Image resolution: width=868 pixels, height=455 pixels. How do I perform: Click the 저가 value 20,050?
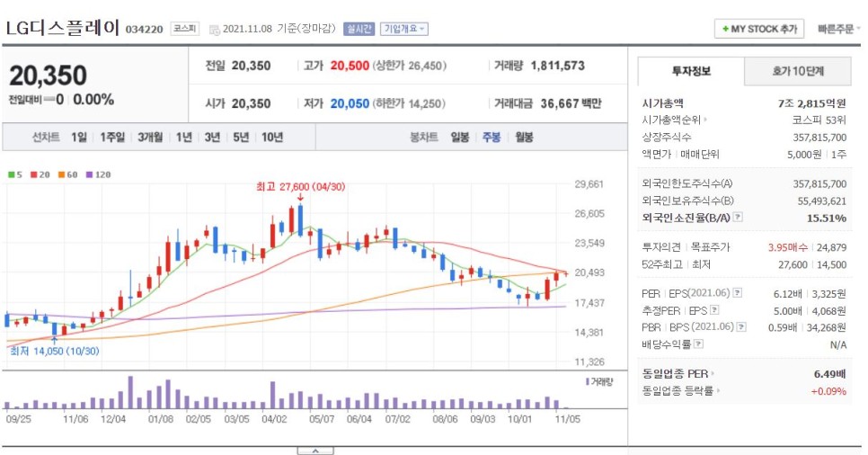tap(350, 103)
